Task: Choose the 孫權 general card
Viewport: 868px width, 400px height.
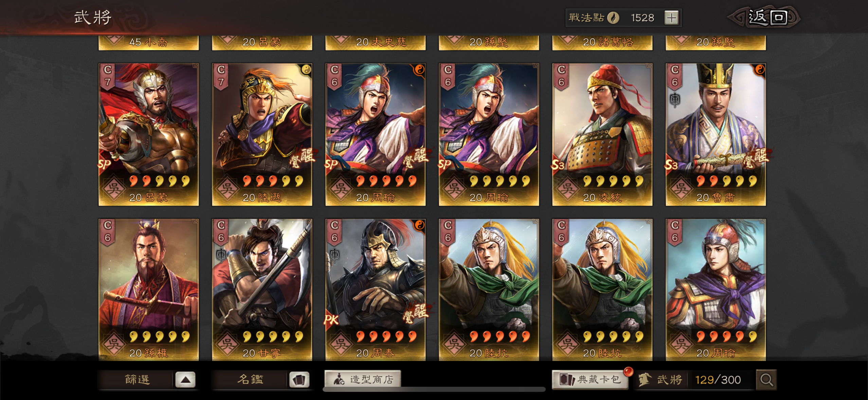Action: (149, 290)
